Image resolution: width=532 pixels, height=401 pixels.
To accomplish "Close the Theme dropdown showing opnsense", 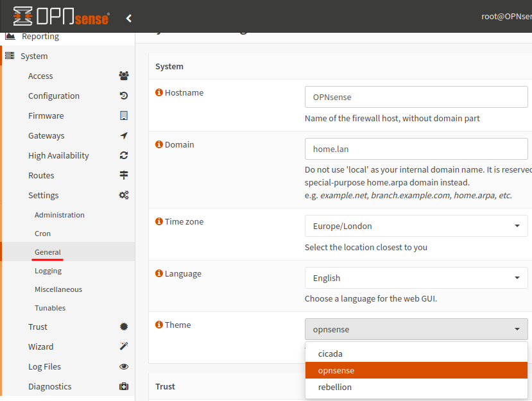I will (x=416, y=329).
